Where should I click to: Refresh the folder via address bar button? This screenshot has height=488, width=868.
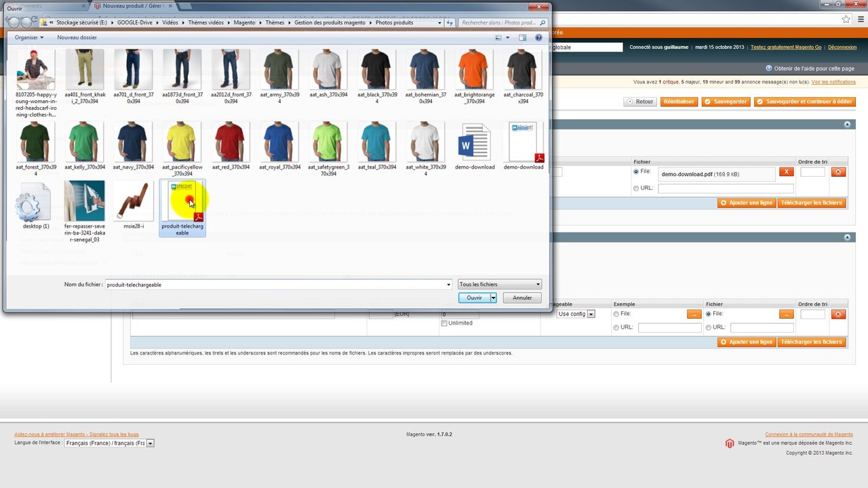tap(450, 22)
